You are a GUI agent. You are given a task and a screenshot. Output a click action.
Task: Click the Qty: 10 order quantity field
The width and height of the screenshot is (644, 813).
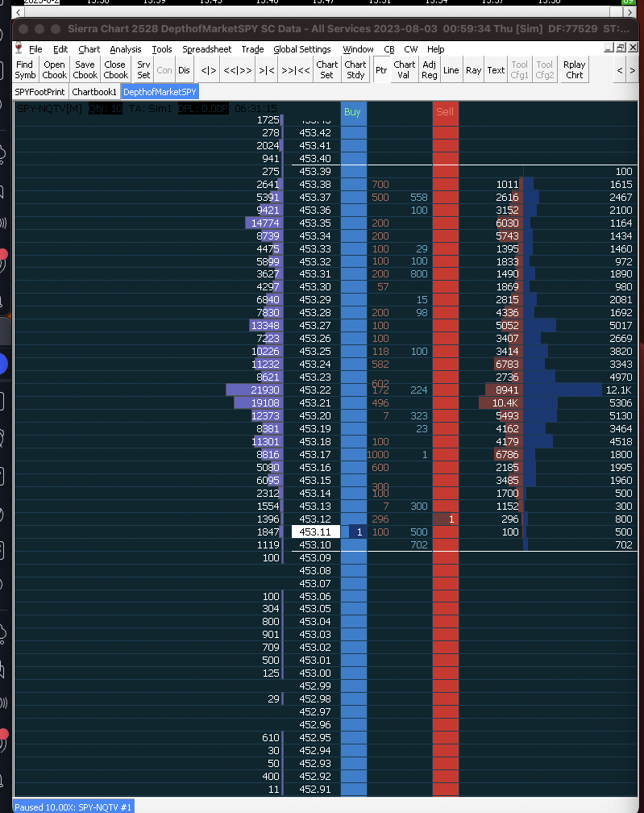[106, 108]
